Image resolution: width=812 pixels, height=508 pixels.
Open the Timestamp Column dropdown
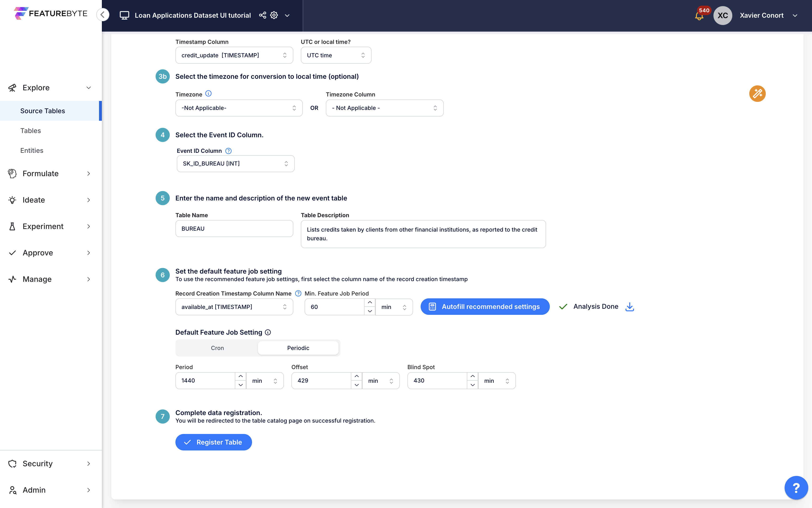coord(234,55)
